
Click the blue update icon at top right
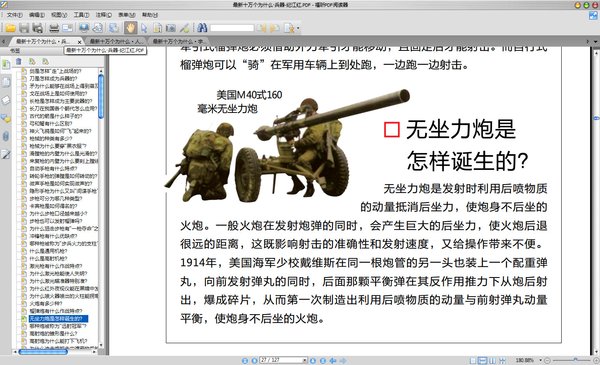(x=593, y=15)
